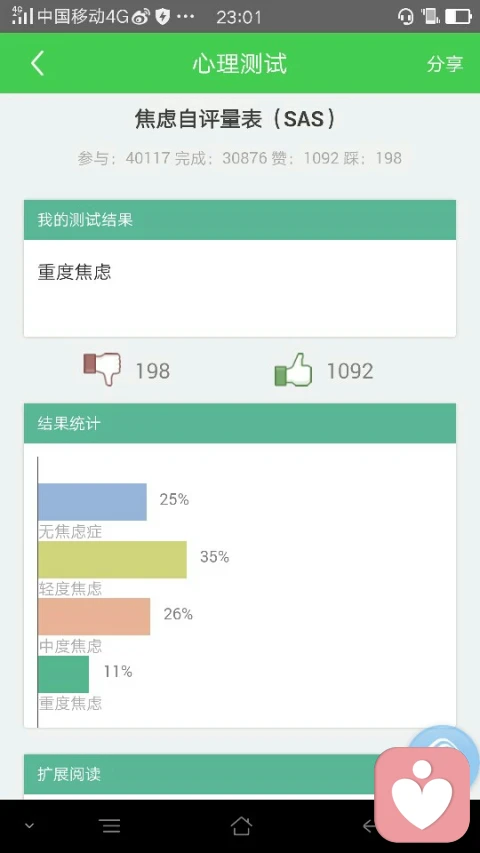Tap the 焦虑自评量表（SAS） title
Image resolution: width=480 pixels, height=853 pixels.
pyautogui.click(x=236, y=119)
